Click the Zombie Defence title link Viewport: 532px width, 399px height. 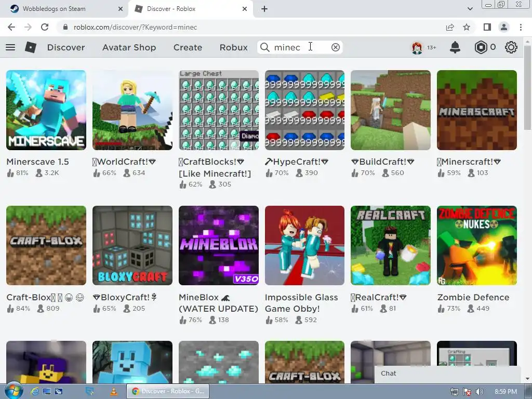pos(473,297)
